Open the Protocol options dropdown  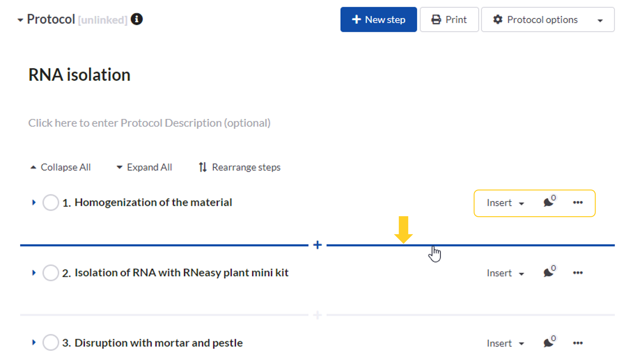coord(548,20)
